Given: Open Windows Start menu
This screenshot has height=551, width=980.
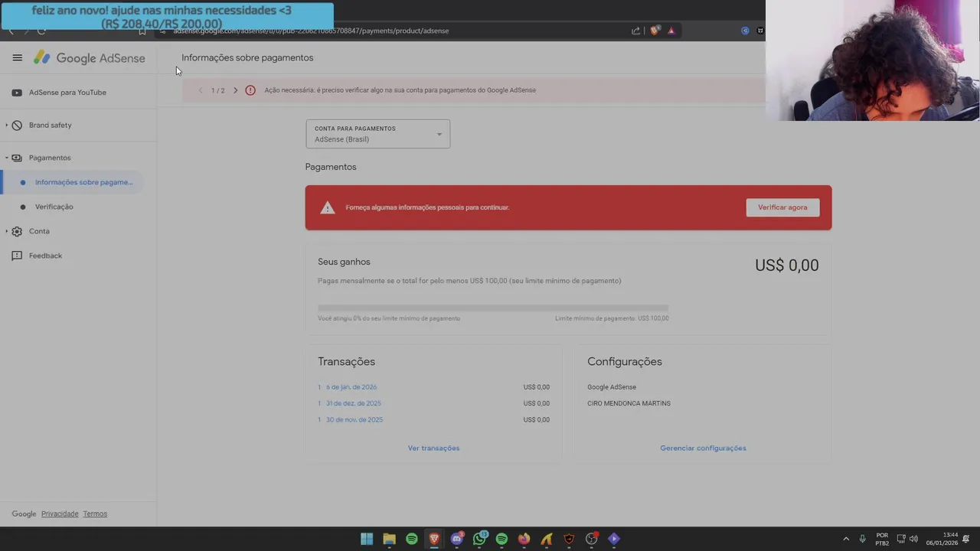Looking at the screenshot, I should [x=367, y=539].
